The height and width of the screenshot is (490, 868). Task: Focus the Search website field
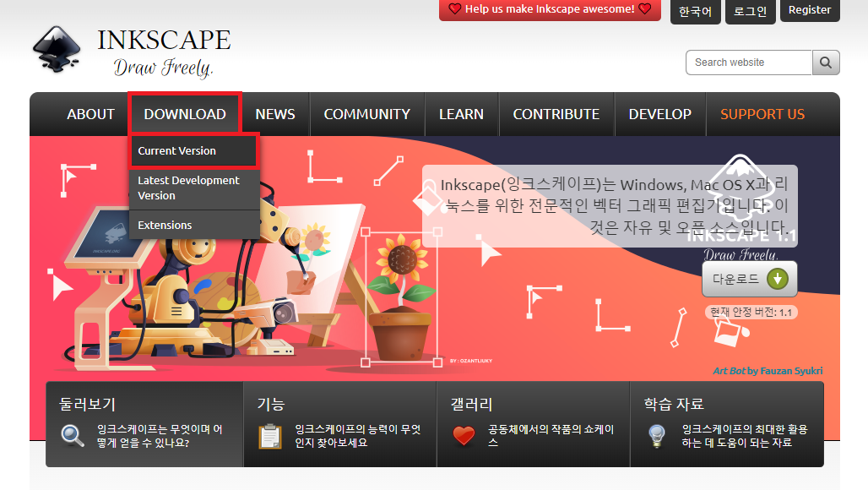(x=749, y=63)
